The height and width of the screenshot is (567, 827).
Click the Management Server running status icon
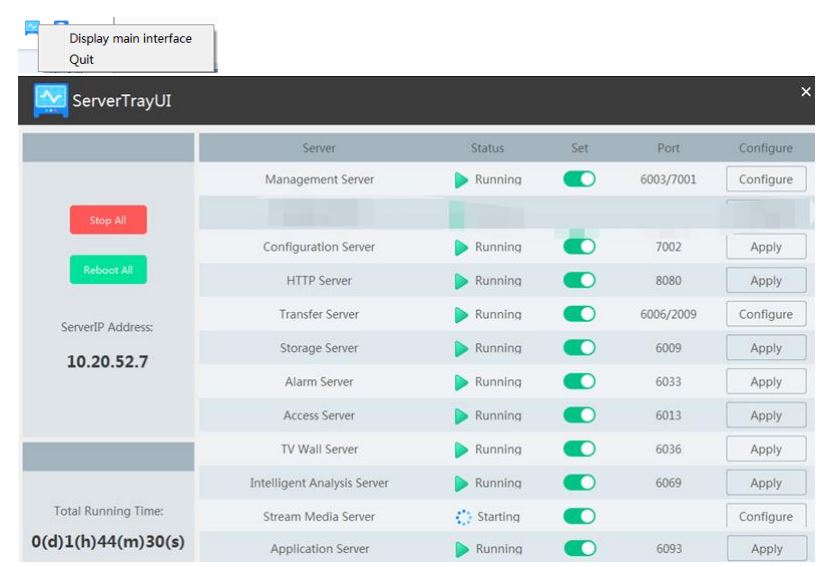pos(461,180)
